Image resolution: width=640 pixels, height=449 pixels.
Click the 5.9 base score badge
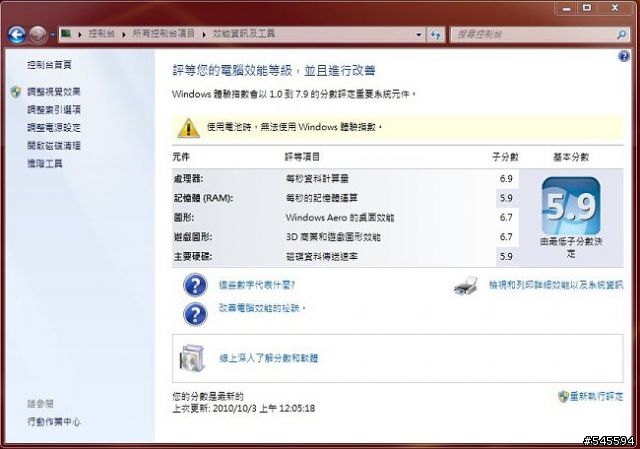[x=571, y=206]
